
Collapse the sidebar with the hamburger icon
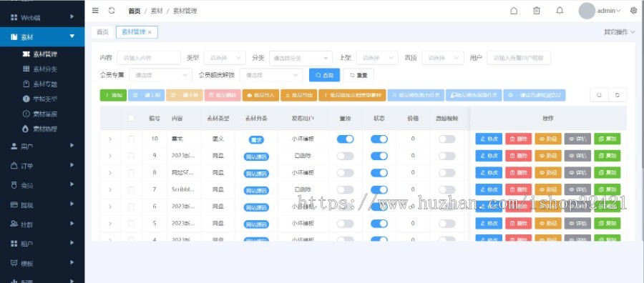click(x=95, y=11)
